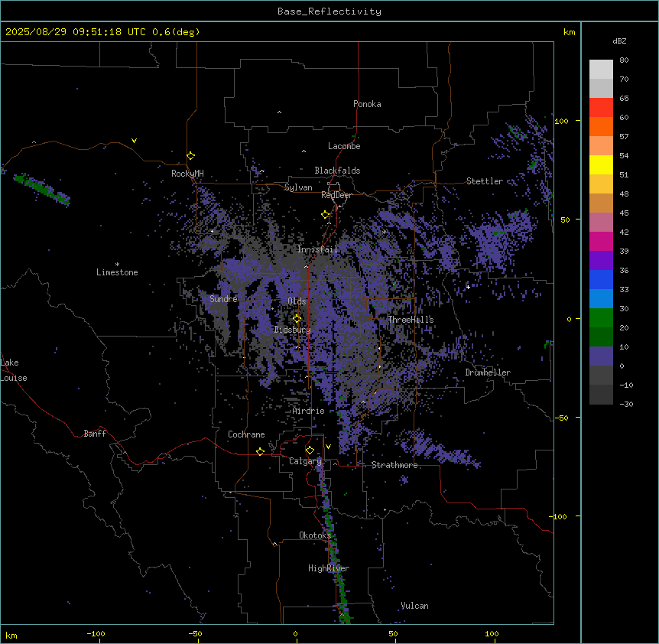The height and width of the screenshot is (644, 659).
Task: Select the bright yellow swatch in dBZ legend
Action: coord(601,164)
